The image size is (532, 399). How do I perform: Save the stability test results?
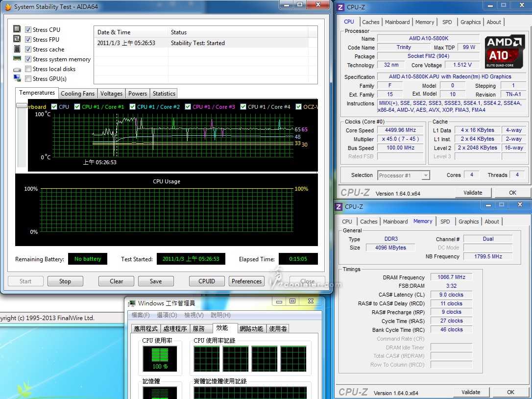point(156,281)
